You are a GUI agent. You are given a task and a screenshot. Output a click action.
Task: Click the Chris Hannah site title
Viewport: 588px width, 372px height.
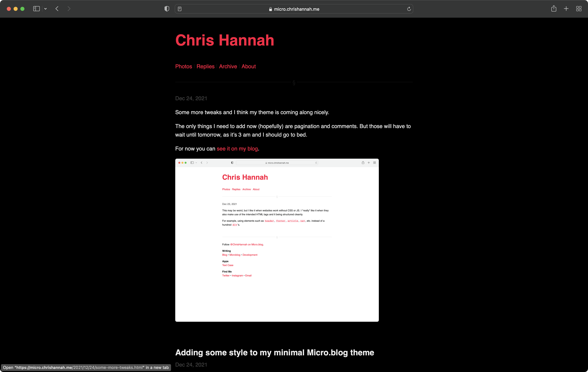[224, 40]
